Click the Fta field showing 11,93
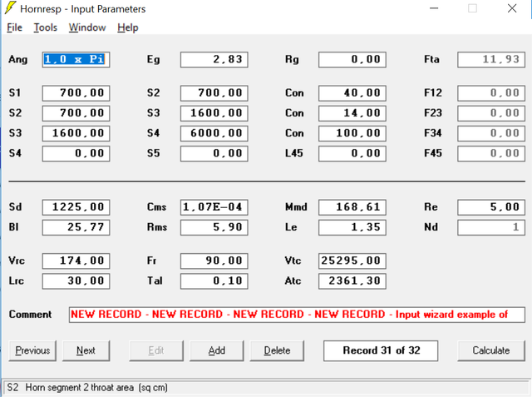 click(x=491, y=60)
